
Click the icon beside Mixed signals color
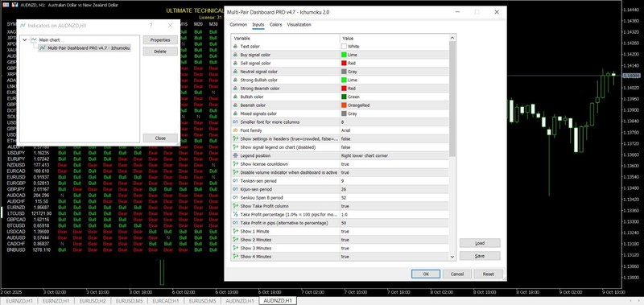[235, 113]
